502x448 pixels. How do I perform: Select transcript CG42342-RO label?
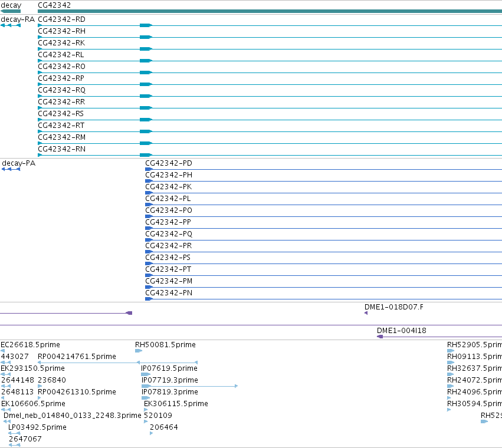(x=62, y=67)
